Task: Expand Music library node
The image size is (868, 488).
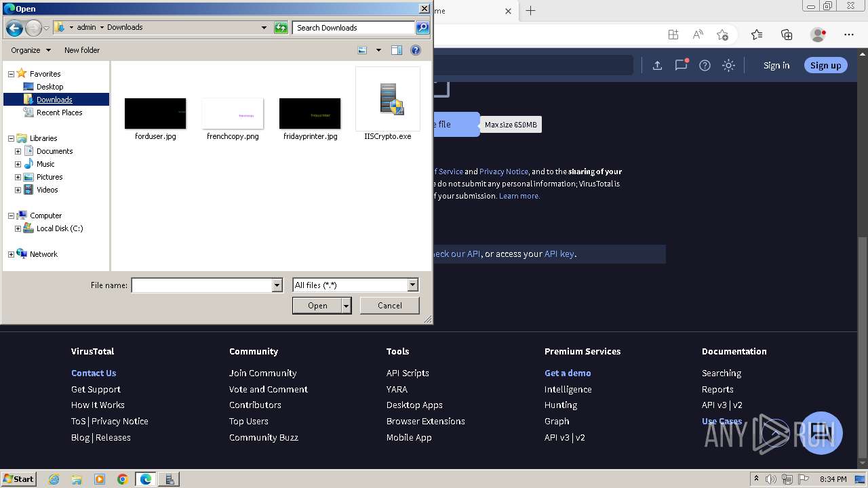Action: click(x=18, y=164)
